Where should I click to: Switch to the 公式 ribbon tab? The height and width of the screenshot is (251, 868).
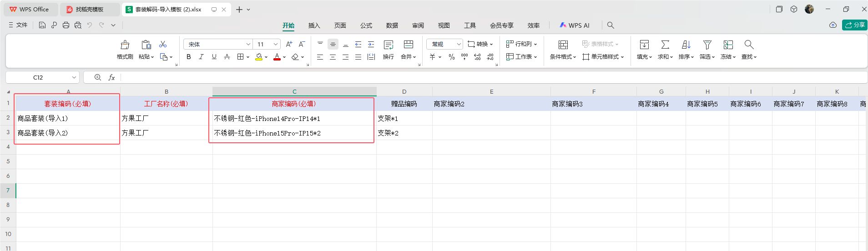366,25
